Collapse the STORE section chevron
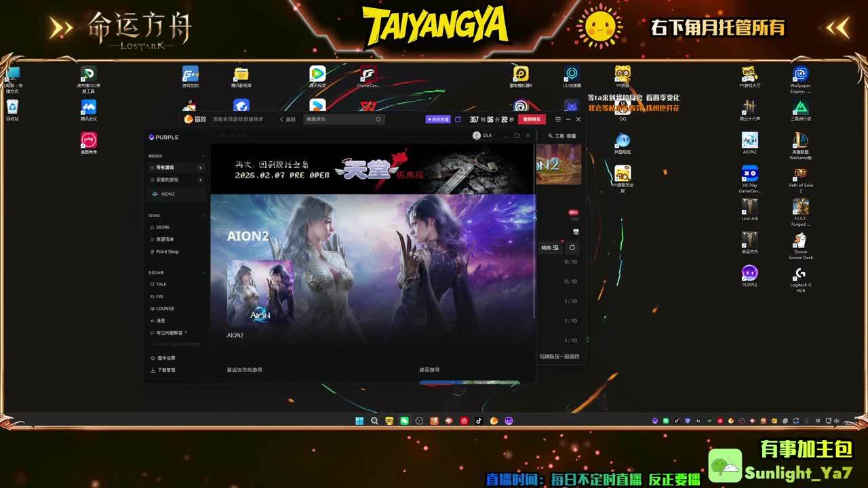Image resolution: width=868 pixels, height=488 pixels. coord(203,216)
